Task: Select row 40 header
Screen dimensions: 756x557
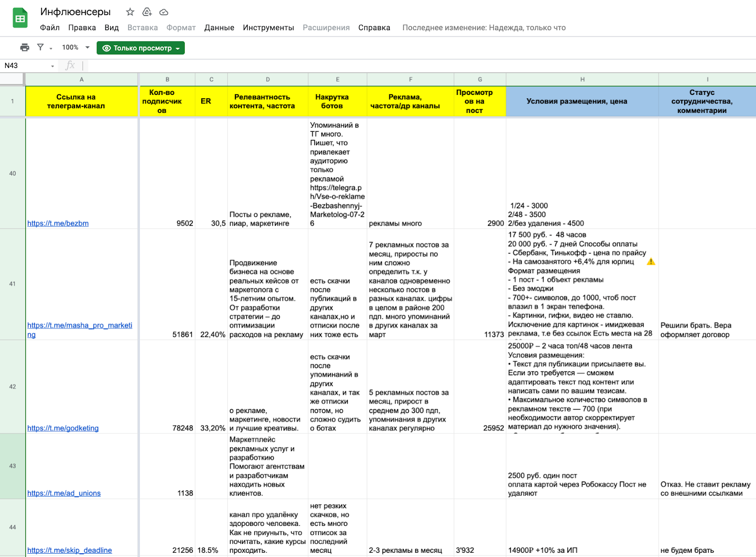Action: (x=12, y=173)
